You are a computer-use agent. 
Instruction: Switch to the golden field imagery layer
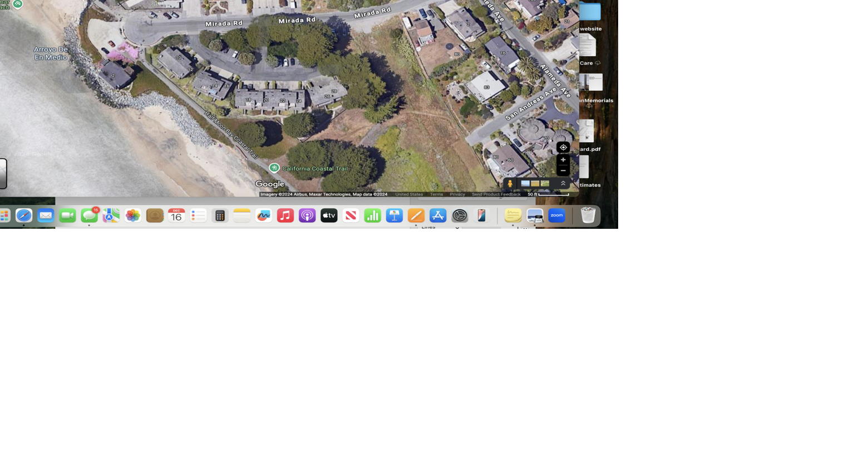coord(535,183)
